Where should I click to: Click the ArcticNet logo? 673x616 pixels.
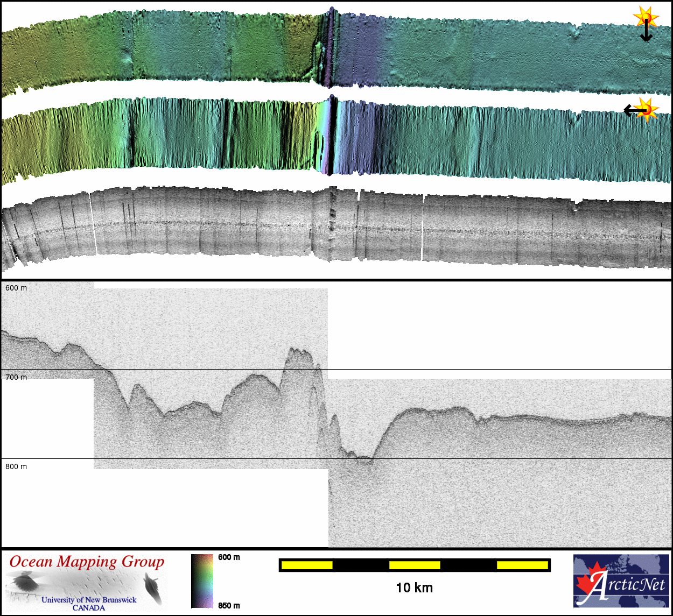(x=621, y=581)
